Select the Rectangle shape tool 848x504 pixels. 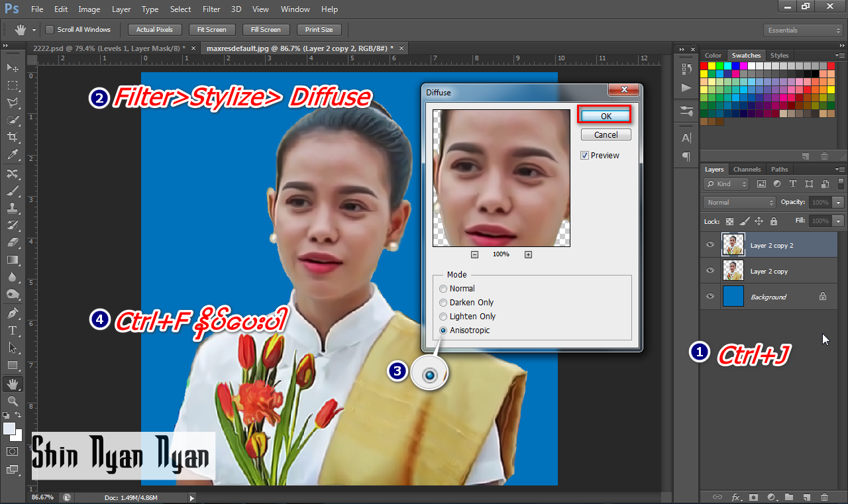pyautogui.click(x=13, y=365)
